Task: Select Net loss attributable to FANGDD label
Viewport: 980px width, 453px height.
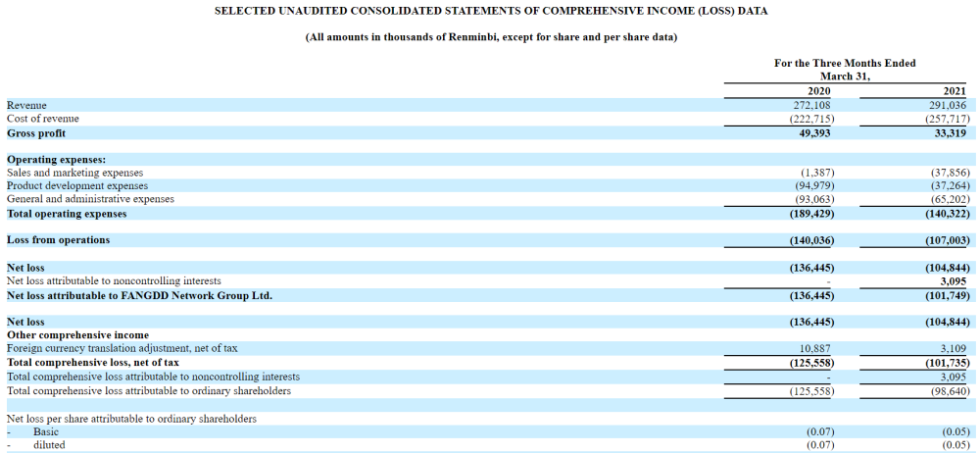Action: pos(139,294)
